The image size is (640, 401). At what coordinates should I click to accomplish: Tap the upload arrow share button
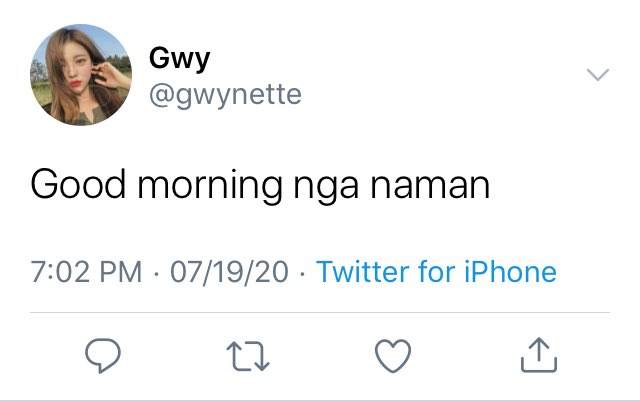click(539, 354)
